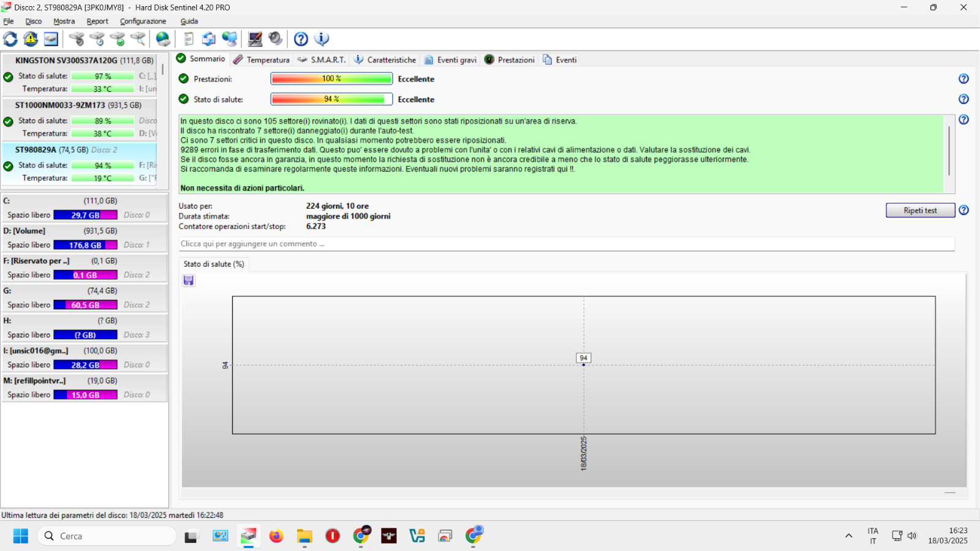The height and width of the screenshot is (551, 980).
Task: Select the Stato di salute (%) chart tab
Action: coord(214,264)
